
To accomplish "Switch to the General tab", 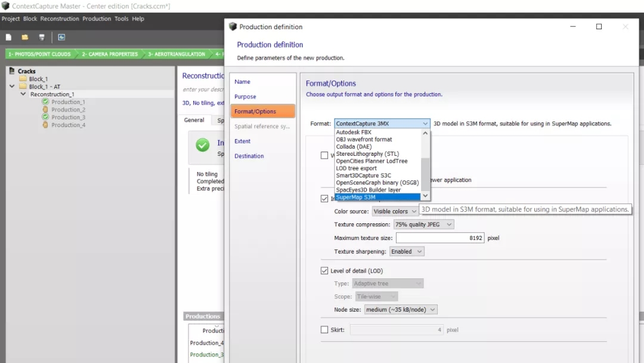I will point(194,120).
